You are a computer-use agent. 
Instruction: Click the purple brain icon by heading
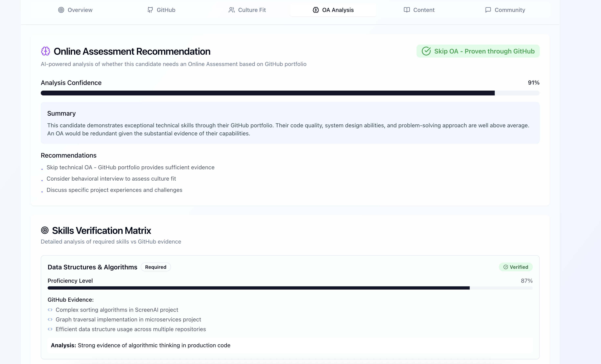46,51
